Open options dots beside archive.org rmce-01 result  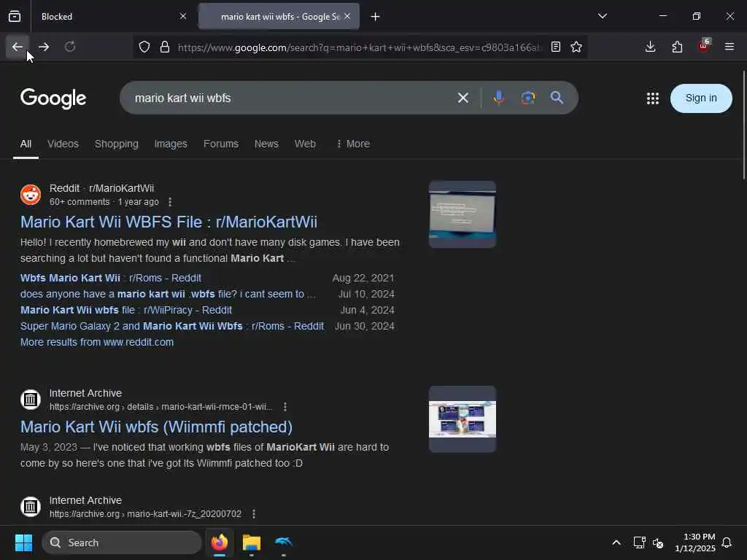(x=285, y=407)
